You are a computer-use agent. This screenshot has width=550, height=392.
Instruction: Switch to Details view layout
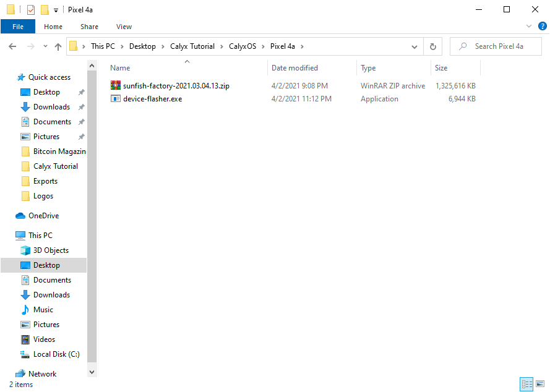[x=526, y=384]
